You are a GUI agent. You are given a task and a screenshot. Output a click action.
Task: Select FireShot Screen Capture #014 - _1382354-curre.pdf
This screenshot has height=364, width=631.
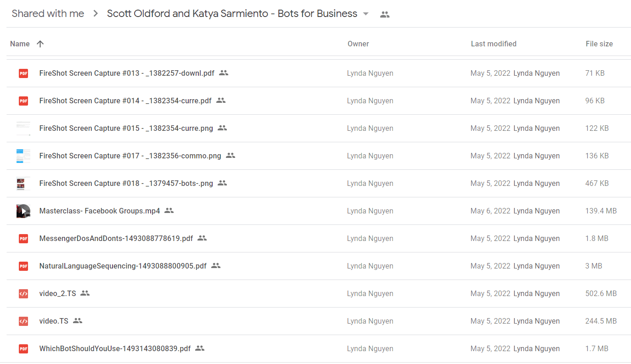(x=125, y=101)
